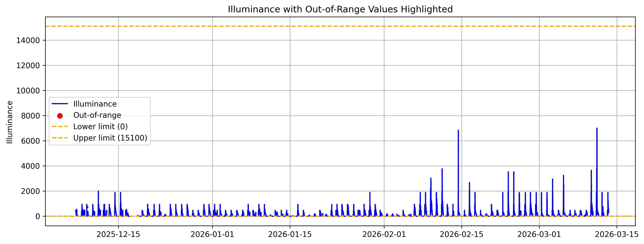The image size is (644, 244).
Task: Click the 2000 y-axis tick label
Action: tap(30, 191)
